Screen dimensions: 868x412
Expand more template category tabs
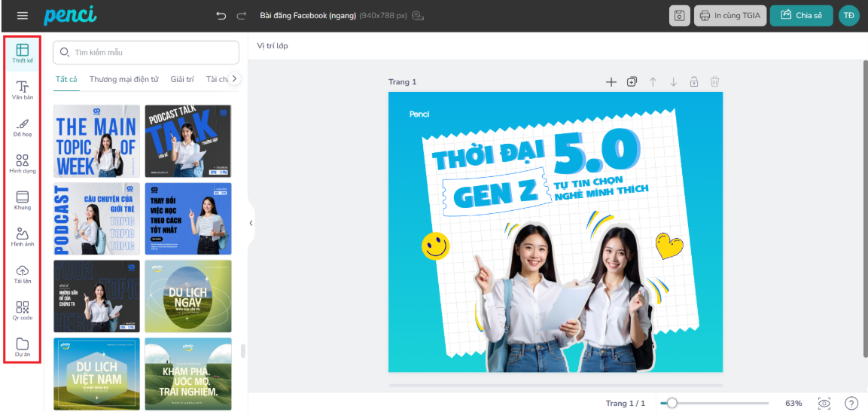235,78
